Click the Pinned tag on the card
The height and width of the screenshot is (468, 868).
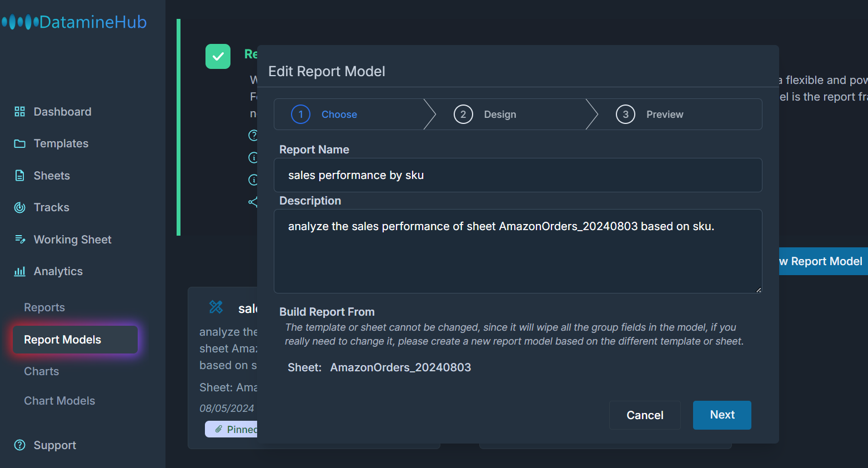(232, 429)
